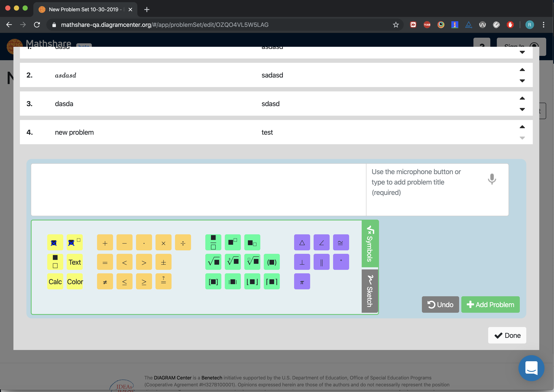
Task: Open the Calc palette button
Action: (55, 282)
